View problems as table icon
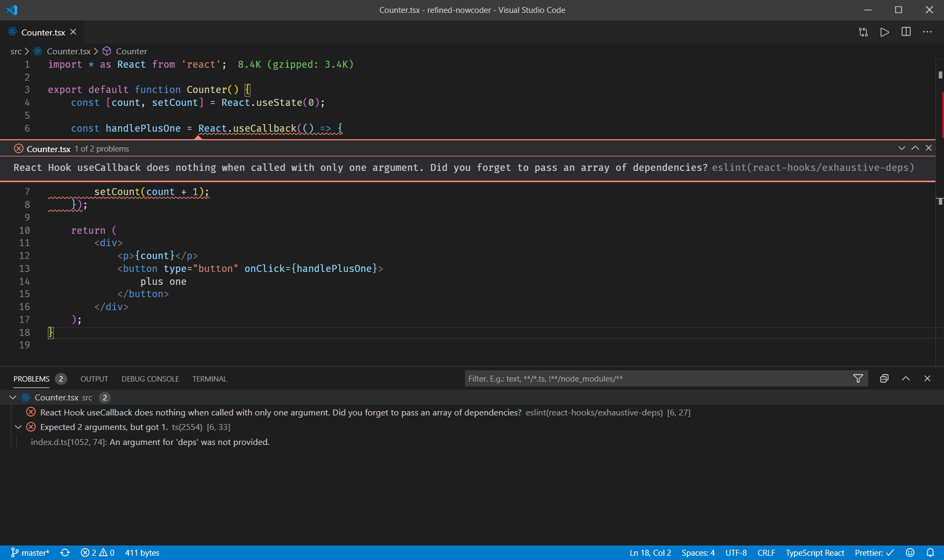The height and width of the screenshot is (560, 944). tap(884, 378)
